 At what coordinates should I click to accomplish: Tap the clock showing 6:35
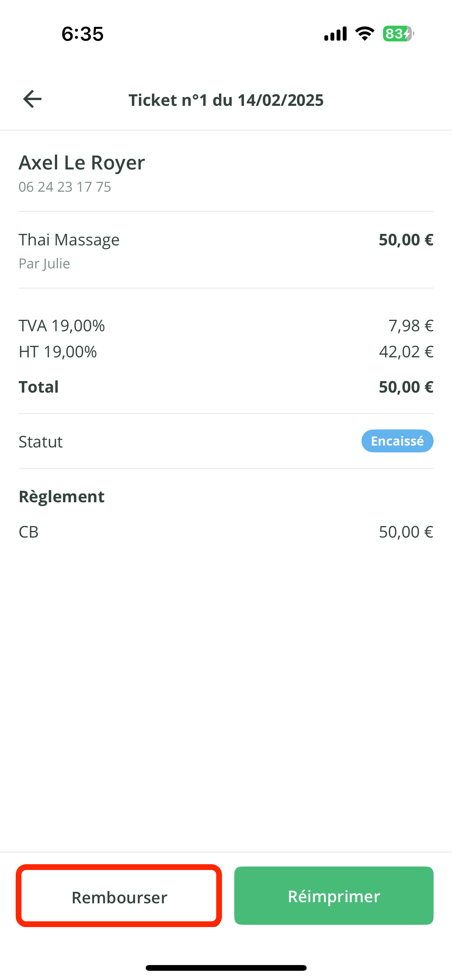(x=82, y=34)
